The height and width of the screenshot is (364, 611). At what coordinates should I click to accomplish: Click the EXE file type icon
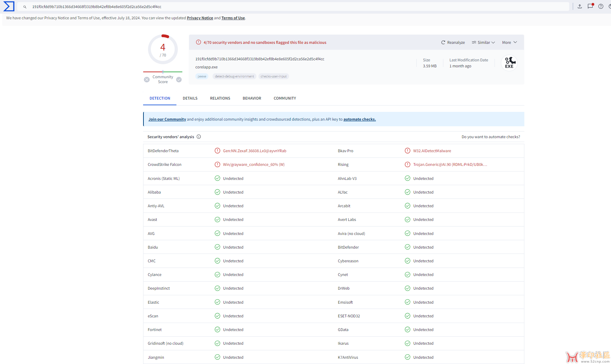[509, 63]
